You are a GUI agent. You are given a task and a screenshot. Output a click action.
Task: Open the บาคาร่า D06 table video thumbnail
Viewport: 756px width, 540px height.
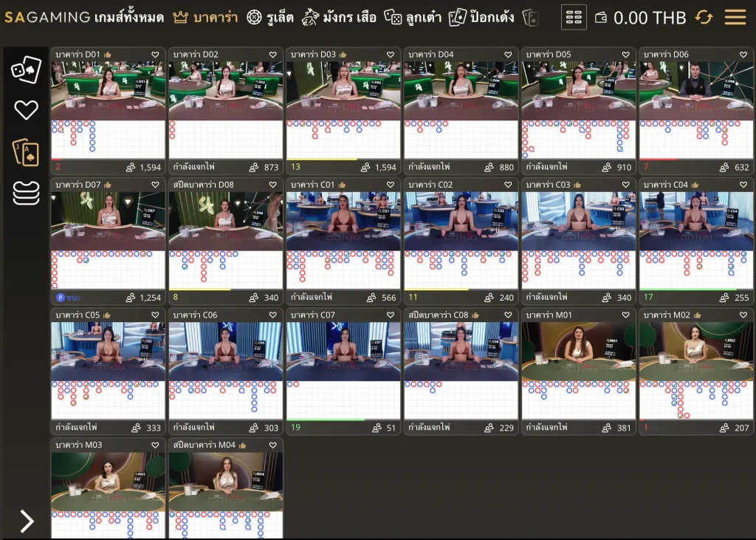695,90
